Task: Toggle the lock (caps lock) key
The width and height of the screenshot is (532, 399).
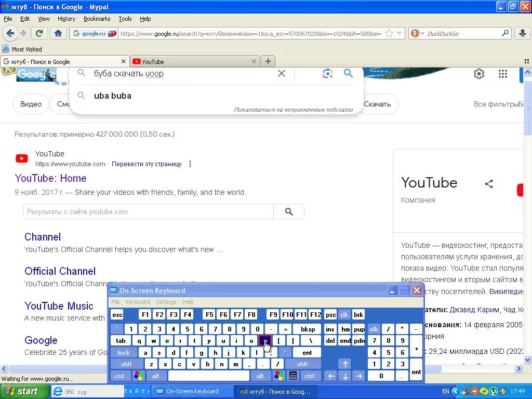Action: (124, 353)
